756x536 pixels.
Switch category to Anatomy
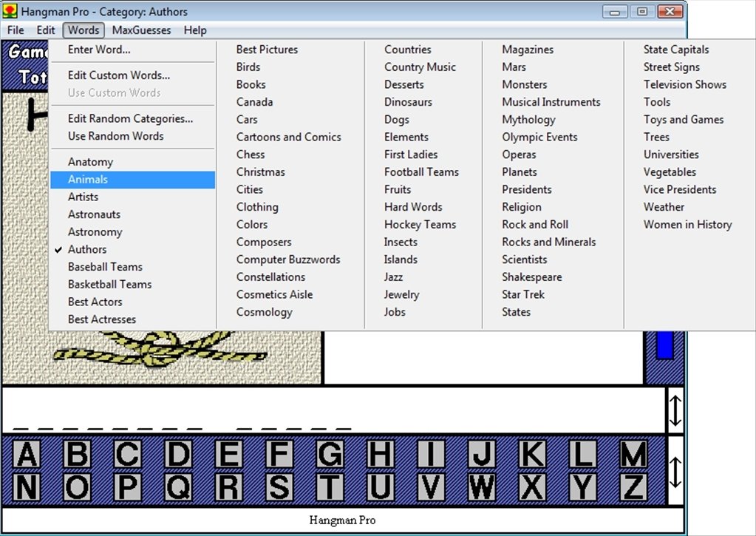click(x=132, y=162)
